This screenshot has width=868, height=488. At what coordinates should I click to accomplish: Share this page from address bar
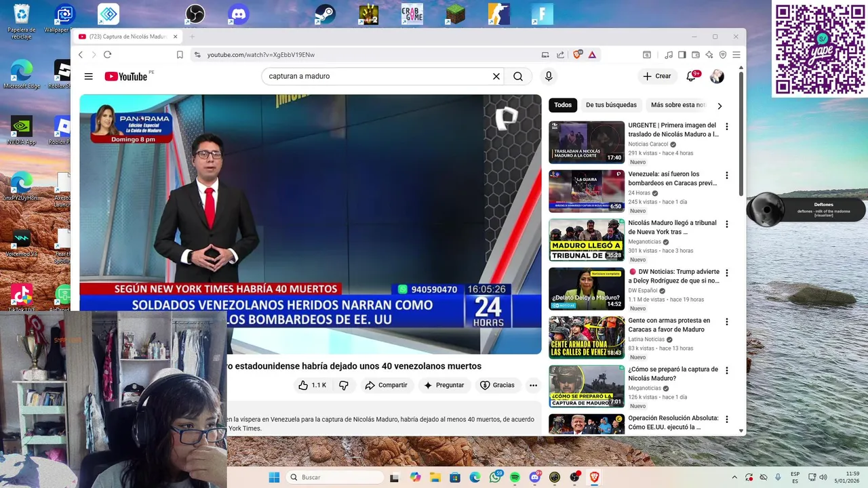coord(560,55)
